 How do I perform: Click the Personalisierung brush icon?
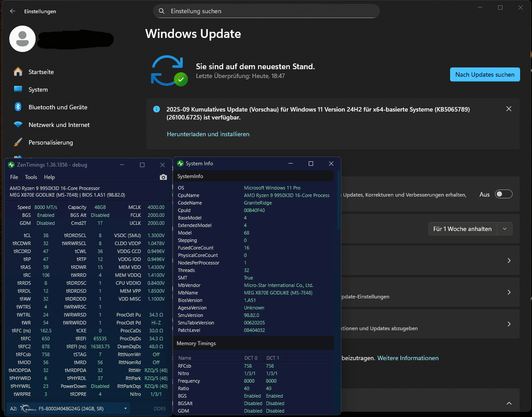tap(18, 142)
